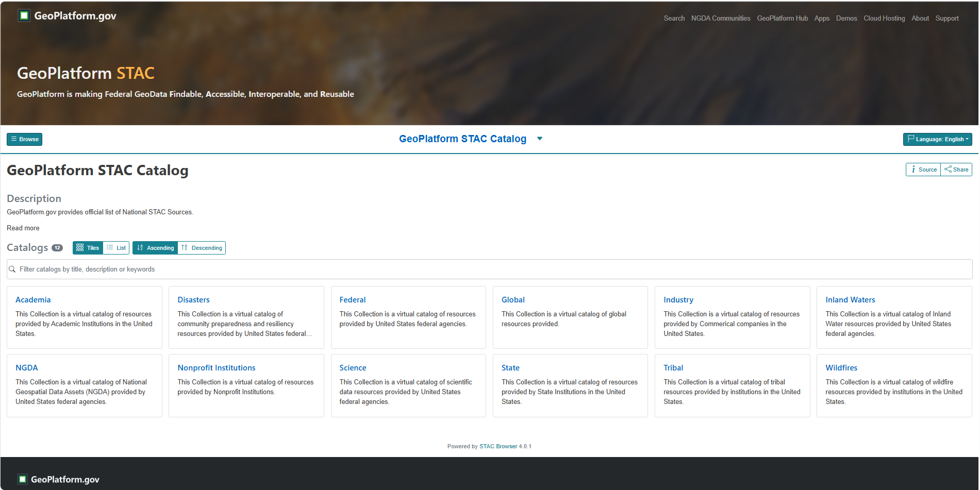This screenshot has width=980, height=490.
Task: Expand the GeoPlatform STAC Catalog title dropdown arrow
Action: tap(540, 139)
